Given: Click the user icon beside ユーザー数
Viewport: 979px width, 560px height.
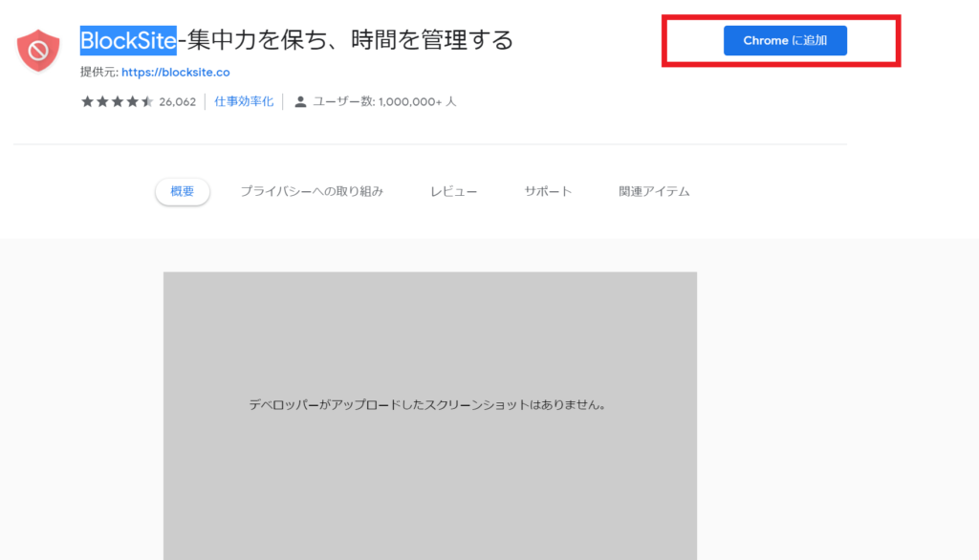Looking at the screenshot, I should tap(300, 101).
